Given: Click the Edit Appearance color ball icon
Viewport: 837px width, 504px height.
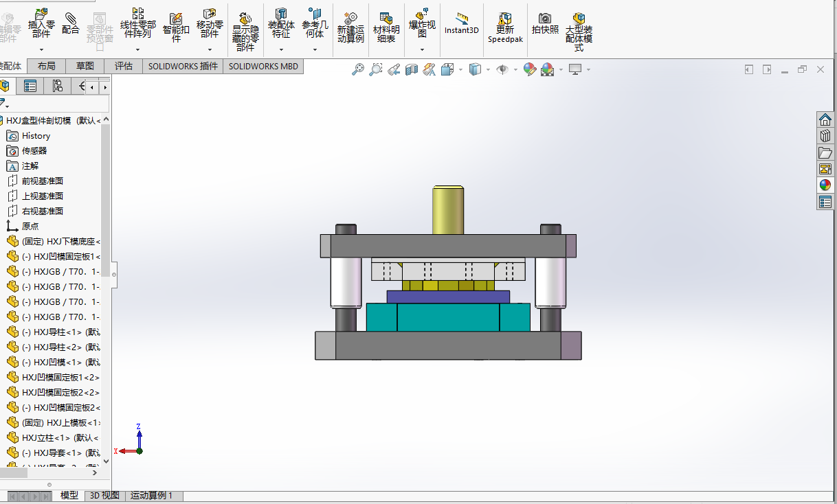Looking at the screenshot, I should 529,69.
